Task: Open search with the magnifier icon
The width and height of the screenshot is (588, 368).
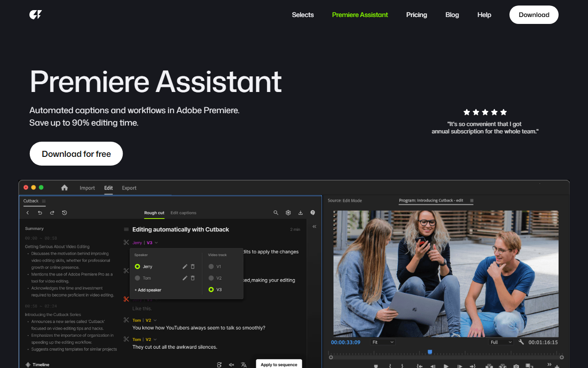Action: [276, 213]
